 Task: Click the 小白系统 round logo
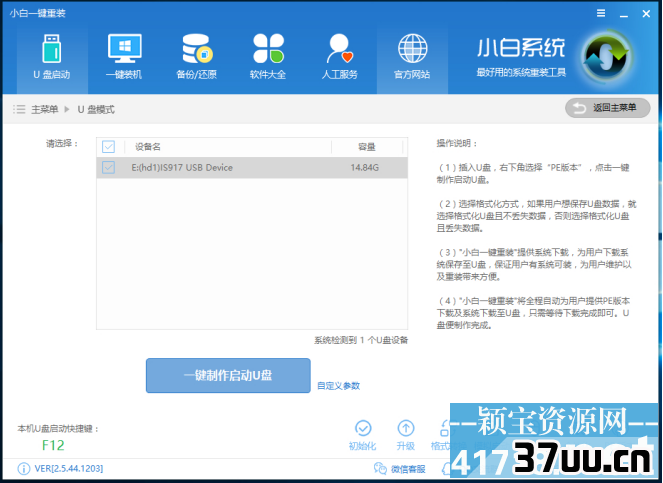click(x=606, y=57)
